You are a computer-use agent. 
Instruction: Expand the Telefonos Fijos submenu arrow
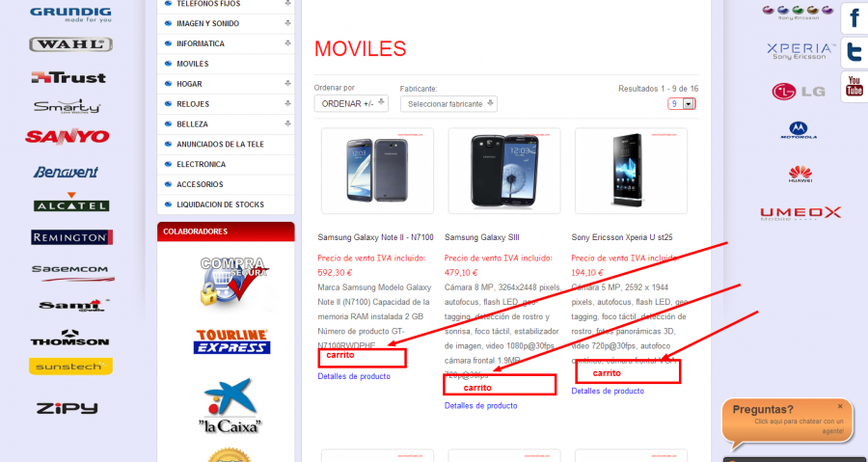pyautogui.click(x=287, y=3)
